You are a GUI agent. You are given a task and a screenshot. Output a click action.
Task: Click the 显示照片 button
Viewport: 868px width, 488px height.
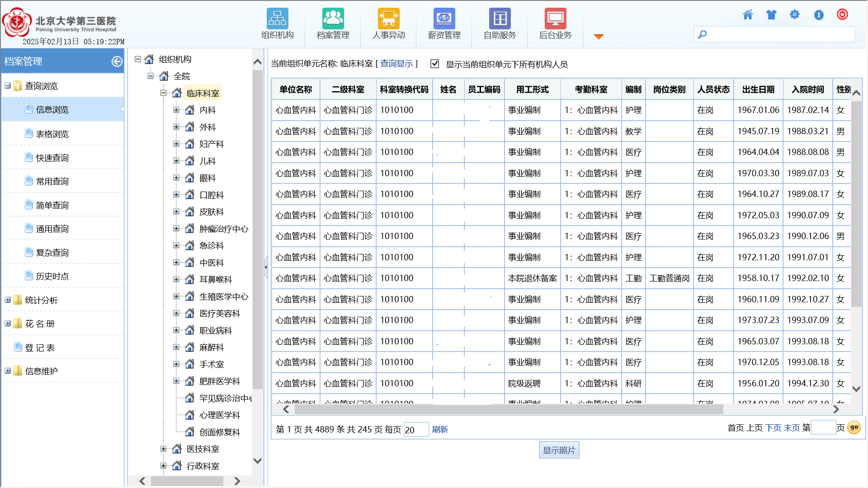(559, 450)
